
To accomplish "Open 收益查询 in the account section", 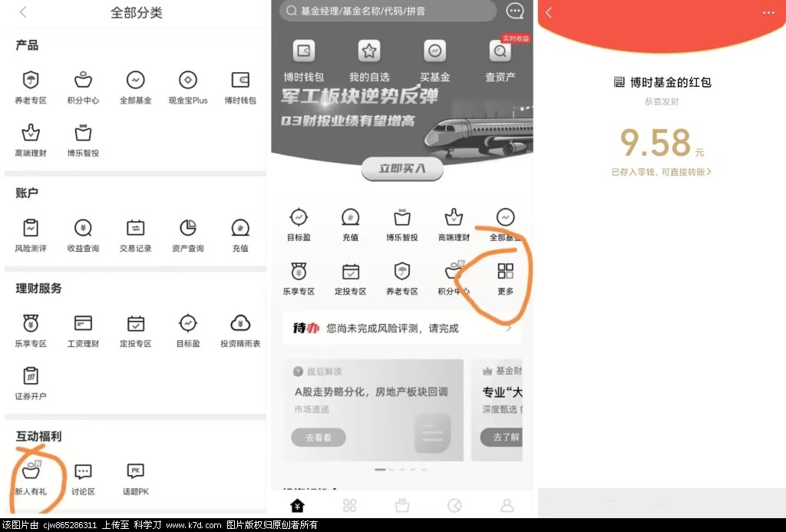I will pos(83,235).
